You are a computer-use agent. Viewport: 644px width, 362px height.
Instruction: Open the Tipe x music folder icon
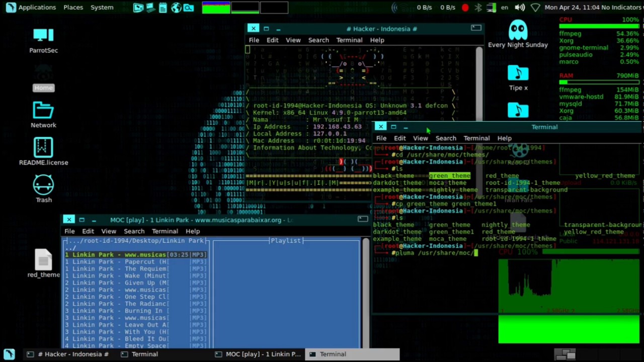point(518,78)
